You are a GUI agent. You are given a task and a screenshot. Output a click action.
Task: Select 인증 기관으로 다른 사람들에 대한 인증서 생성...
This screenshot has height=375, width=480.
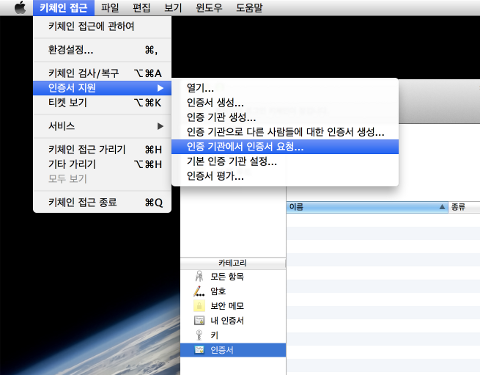coord(285,132)
